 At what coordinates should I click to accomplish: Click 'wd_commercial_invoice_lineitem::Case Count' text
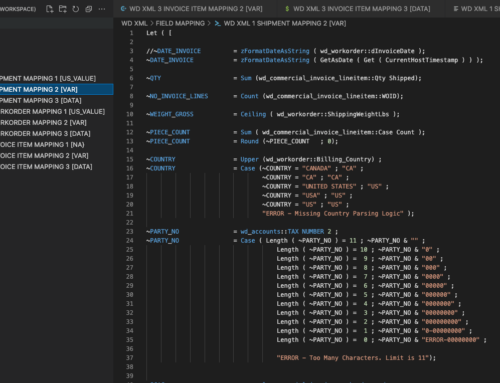(338, 132)
